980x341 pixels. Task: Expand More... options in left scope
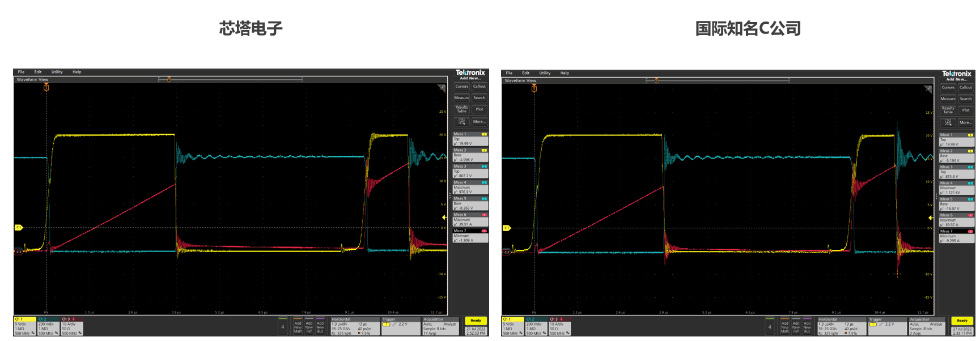pyautogui.click(x=480, y=122)
